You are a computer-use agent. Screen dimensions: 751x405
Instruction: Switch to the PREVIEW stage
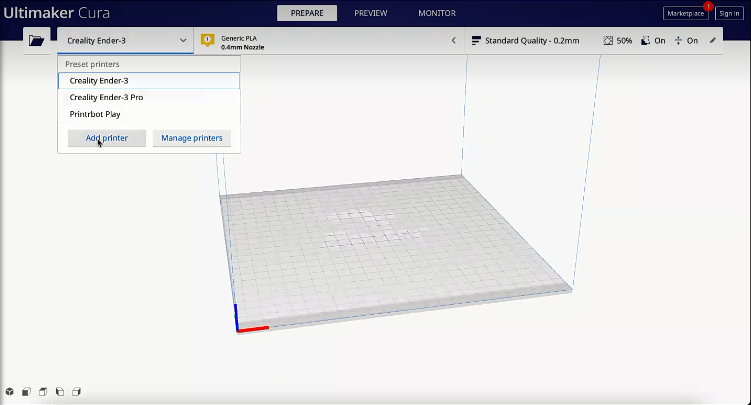[371, 13]
